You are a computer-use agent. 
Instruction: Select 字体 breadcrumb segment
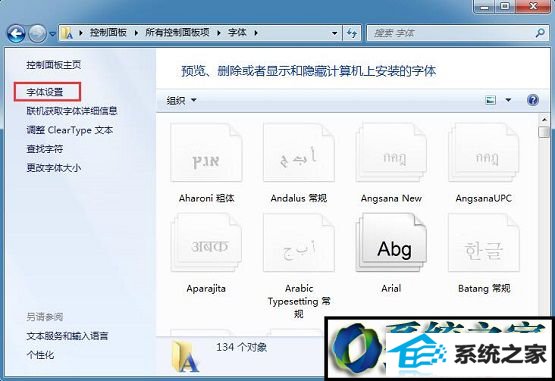coord(237,33)
